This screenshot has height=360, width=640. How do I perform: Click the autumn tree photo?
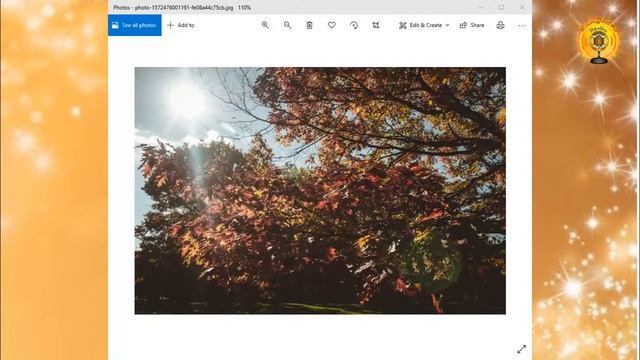[320, 191]
